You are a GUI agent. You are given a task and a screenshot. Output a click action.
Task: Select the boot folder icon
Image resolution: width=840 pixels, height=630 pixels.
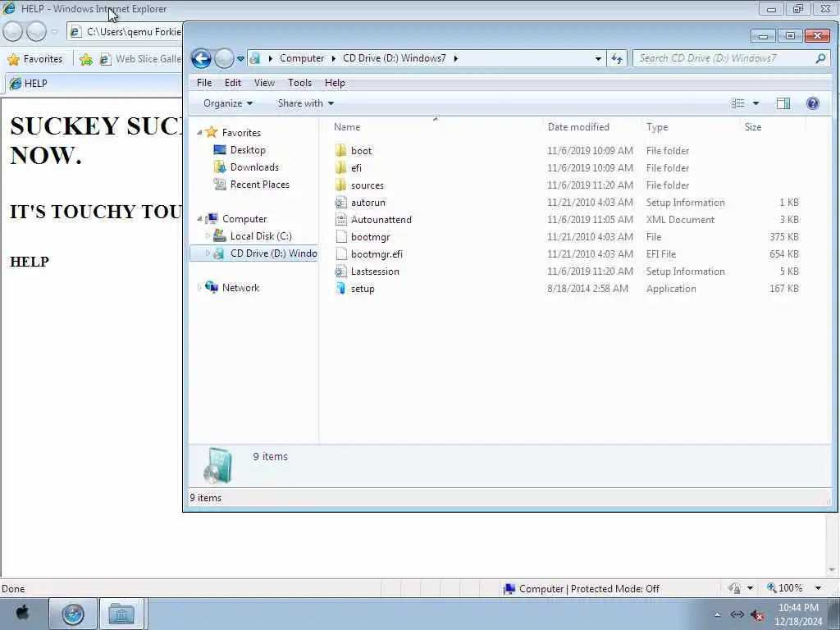[340, 151]
